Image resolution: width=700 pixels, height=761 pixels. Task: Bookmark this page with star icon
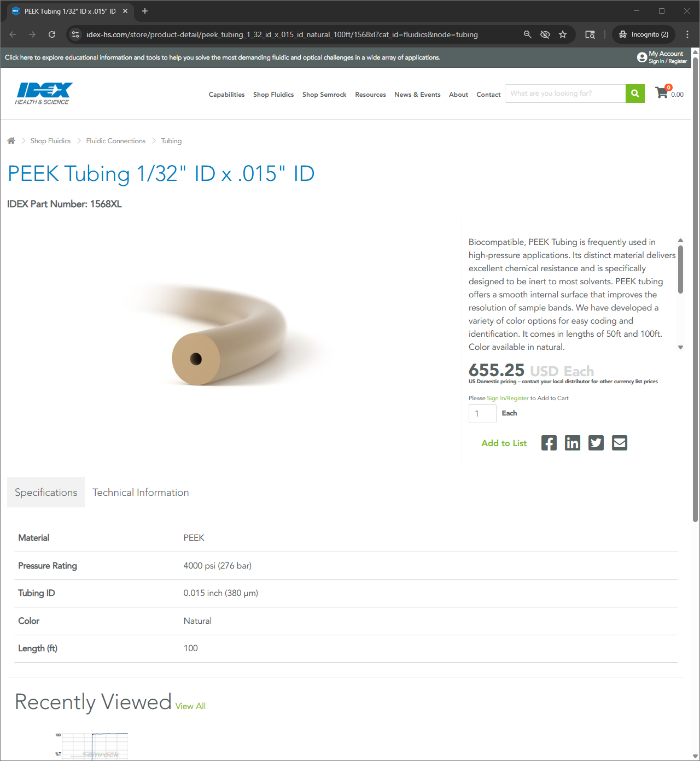coord(563,34)
